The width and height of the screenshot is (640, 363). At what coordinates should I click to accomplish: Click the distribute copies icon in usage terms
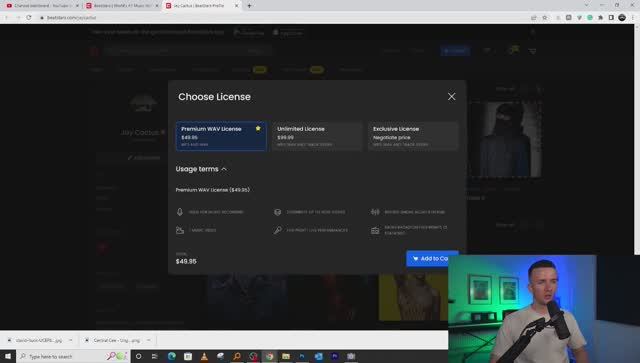[x=278, y=212]
